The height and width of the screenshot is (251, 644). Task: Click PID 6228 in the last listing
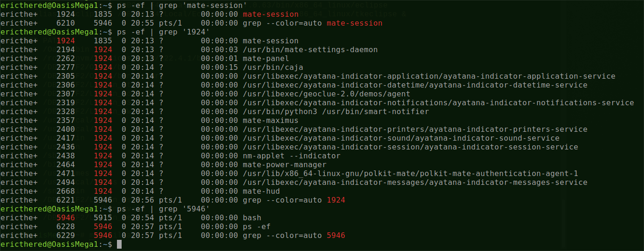[x=66, y=227]
